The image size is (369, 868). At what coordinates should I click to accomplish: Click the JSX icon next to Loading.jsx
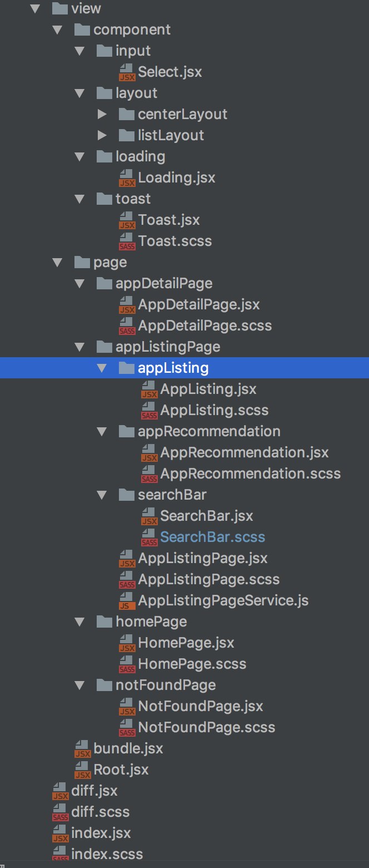(127, 178)
